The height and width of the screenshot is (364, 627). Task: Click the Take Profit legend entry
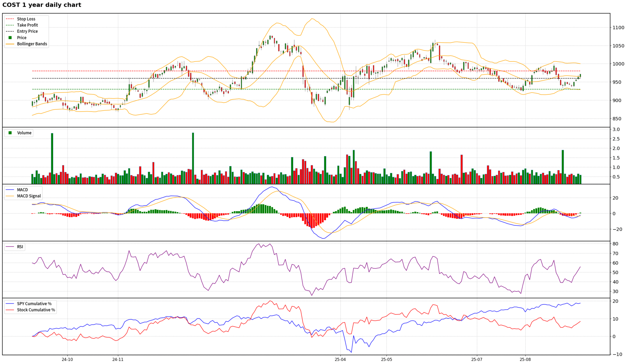[27, 25]
